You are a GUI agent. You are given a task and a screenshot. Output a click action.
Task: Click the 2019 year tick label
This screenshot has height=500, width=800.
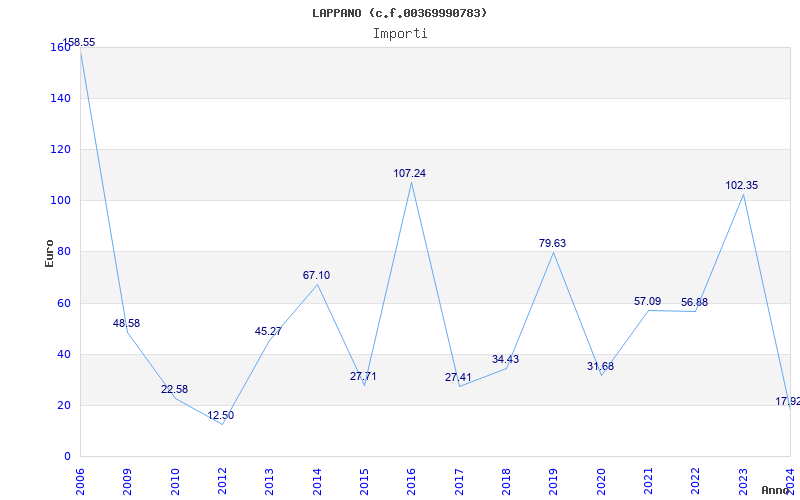coord(554,482)
